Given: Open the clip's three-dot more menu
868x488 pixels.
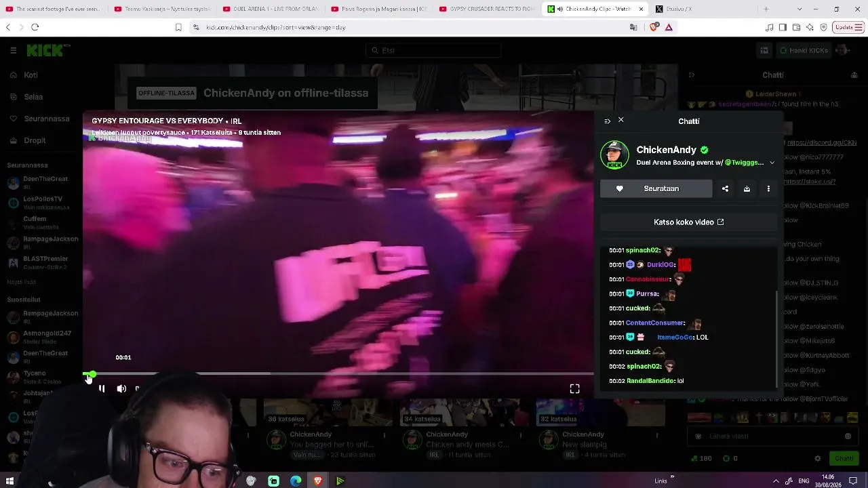Looking at the screenshot, I should pos(768,188).
